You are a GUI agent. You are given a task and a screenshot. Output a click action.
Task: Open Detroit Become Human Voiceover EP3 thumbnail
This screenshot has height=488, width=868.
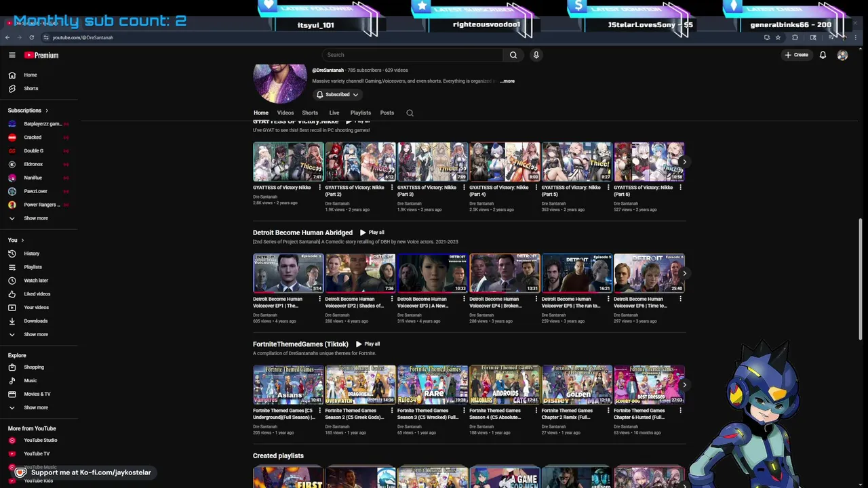click(433, 273)
